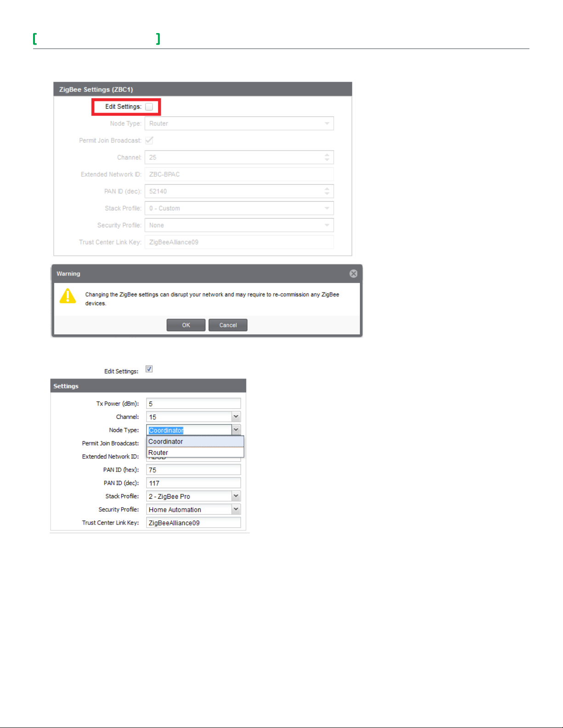The width and height of the screenshot is (563, 728).
Task: Click the yellow warning triangle icon
Action: point(68,296)
